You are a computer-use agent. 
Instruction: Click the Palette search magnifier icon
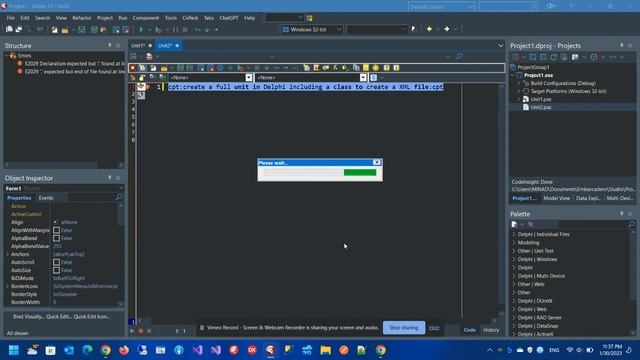point(631,224)
